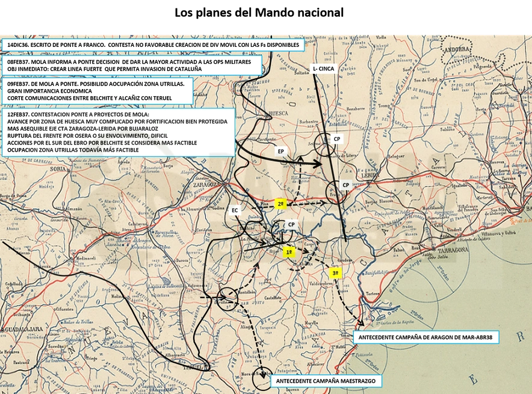Click the yellow 1º marker
Screen dimensions: 532x394
point(289,252)
